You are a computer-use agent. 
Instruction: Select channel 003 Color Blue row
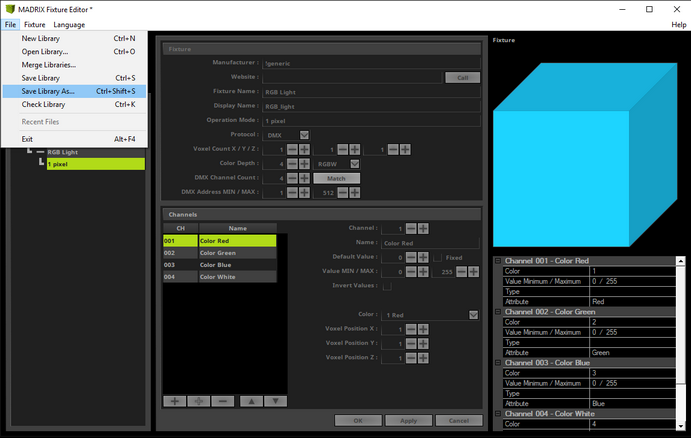[219, 265]
